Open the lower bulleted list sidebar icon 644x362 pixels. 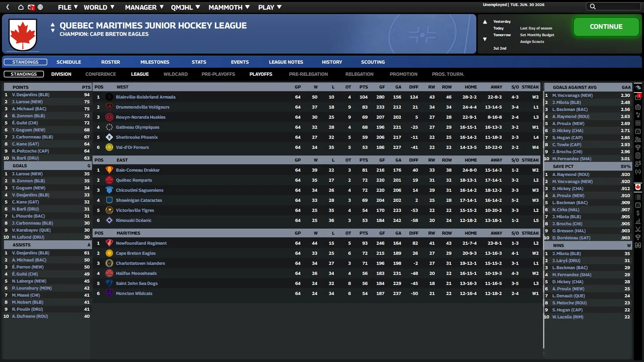coord(638,197)
